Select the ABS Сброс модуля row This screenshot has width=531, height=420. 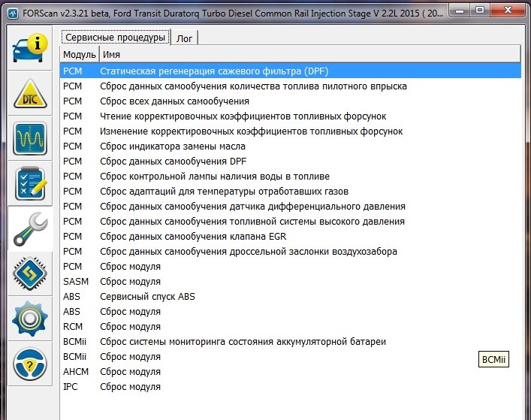[290, 312]
